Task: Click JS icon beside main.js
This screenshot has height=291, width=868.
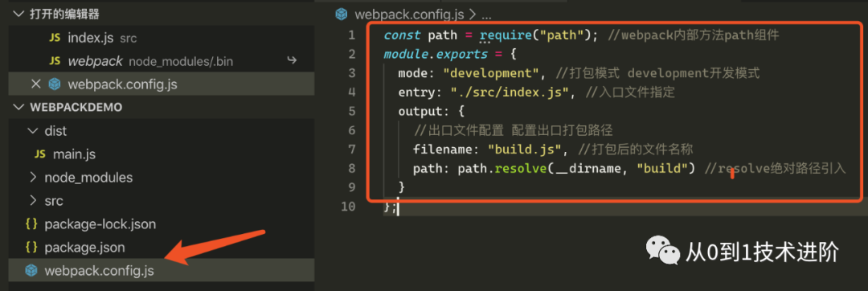Action: tap(40, 154)
